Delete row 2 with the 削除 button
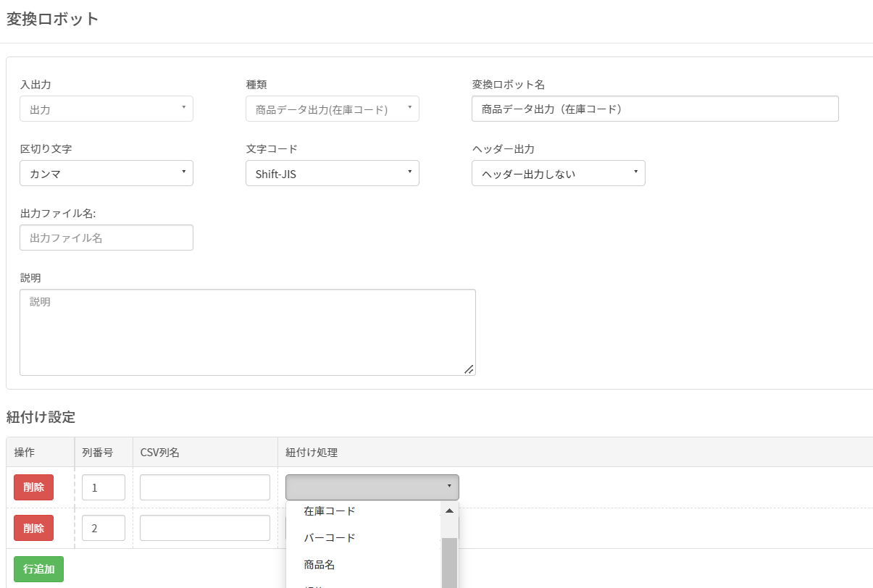 pos(33,528)
